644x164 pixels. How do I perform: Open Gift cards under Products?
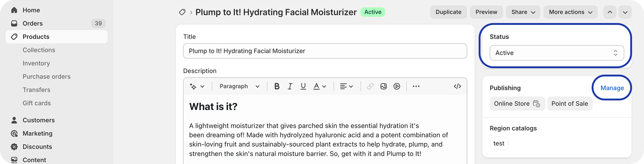click(37, 103)
